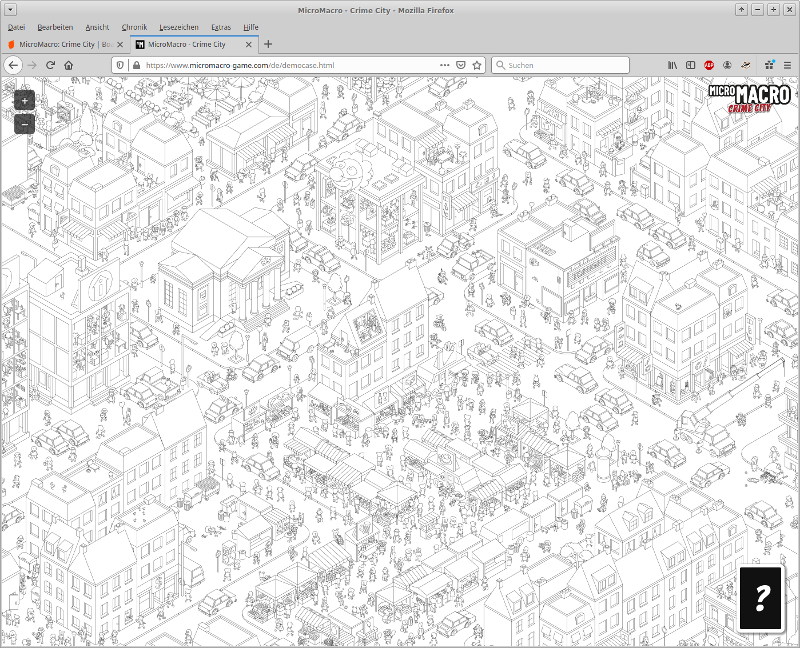The width and height of the screenshot is (800, 648).
Task: Zoom into the city map with plus button
Action: (24, 101)
